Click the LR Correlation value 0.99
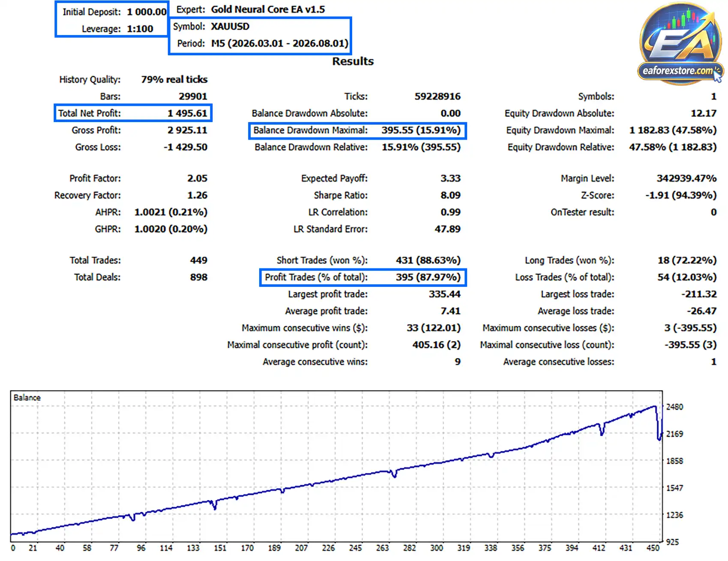This screenshot has height=561, width=728. [x=451, y=212]
